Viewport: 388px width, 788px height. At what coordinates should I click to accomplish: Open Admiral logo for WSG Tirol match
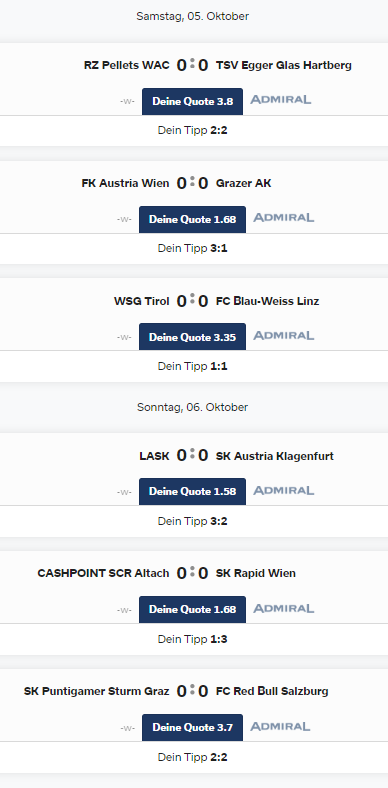click(283, 335)
